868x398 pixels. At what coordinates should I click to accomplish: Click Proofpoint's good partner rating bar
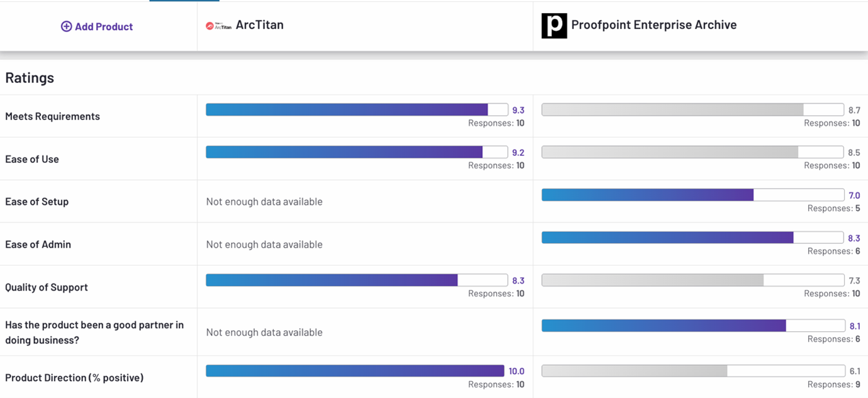(692, 326)
